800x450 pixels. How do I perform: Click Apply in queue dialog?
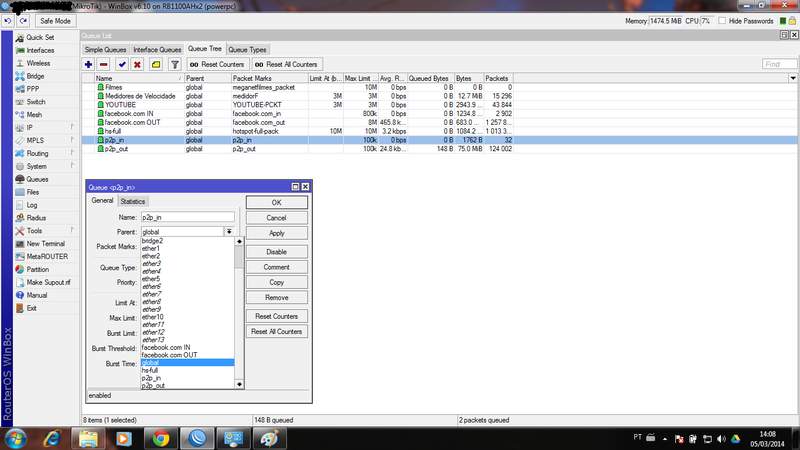click(277, 233)
